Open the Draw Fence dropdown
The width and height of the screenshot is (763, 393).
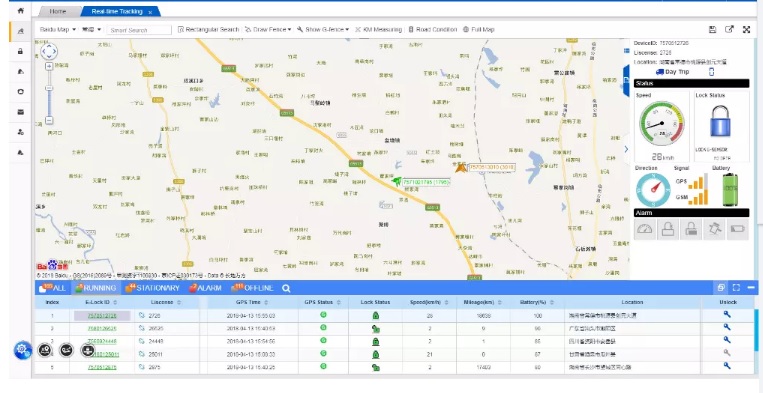(x=269, y=30)
